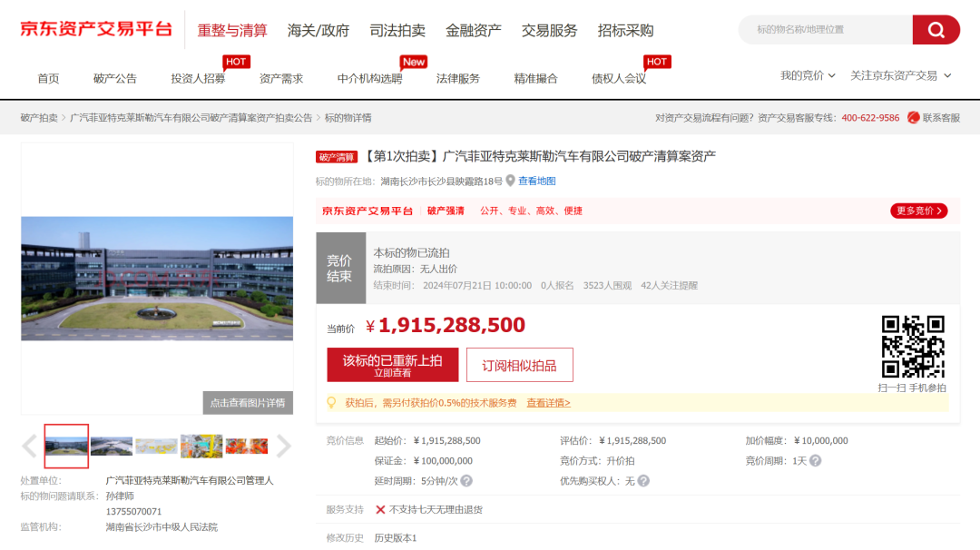Open the 招标采购 top tab
The height and width of the screenshot is (550, 980).
[x=625, y=30]
